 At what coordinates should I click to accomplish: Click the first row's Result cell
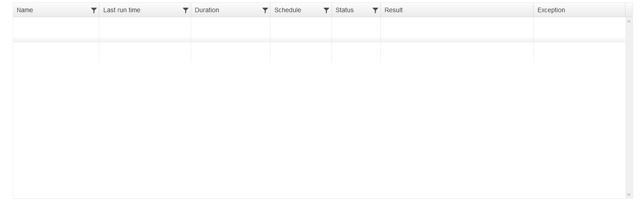click(x=457, y=29)
